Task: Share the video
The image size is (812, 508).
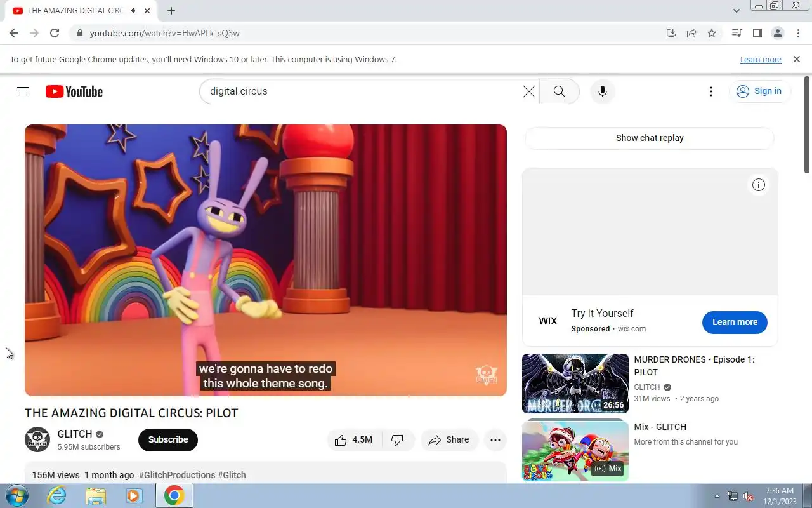Action: [449, 439]
